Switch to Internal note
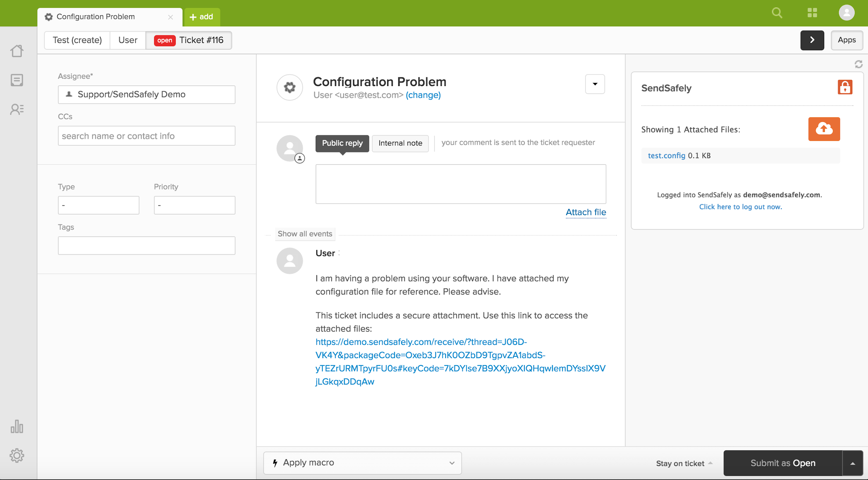The width and height of the screenshot is (868, 480). coord(400,143)
